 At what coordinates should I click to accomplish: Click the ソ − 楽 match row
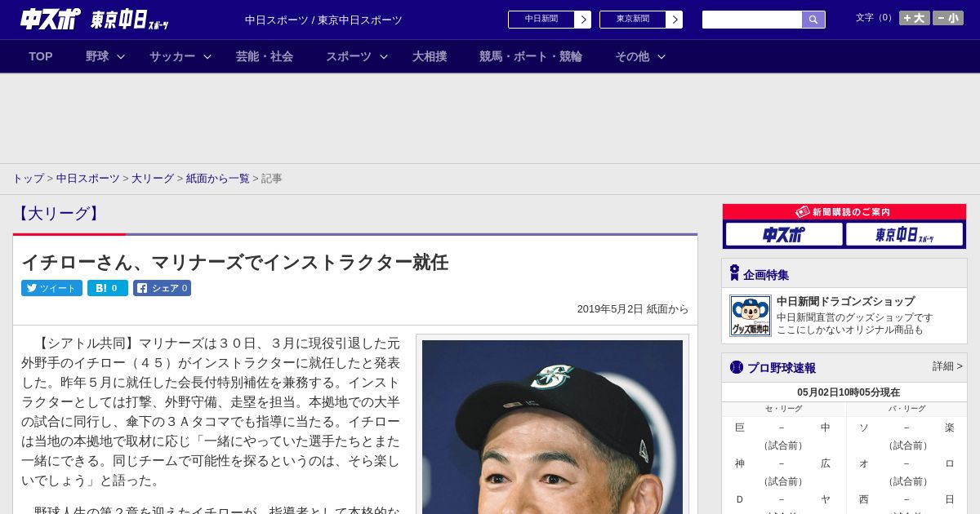pyautogui.click(x=906, y=428)
